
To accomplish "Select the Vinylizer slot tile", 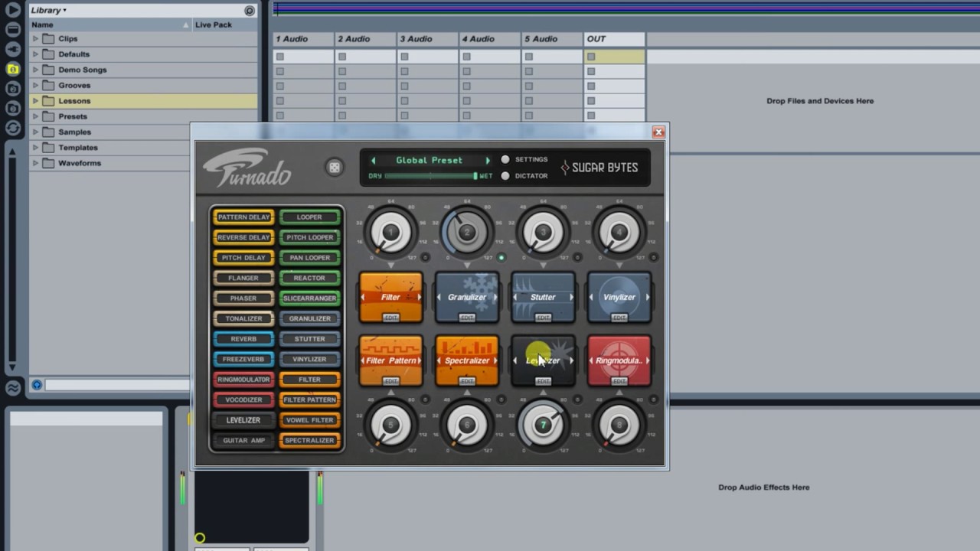I will coord(619,297).
